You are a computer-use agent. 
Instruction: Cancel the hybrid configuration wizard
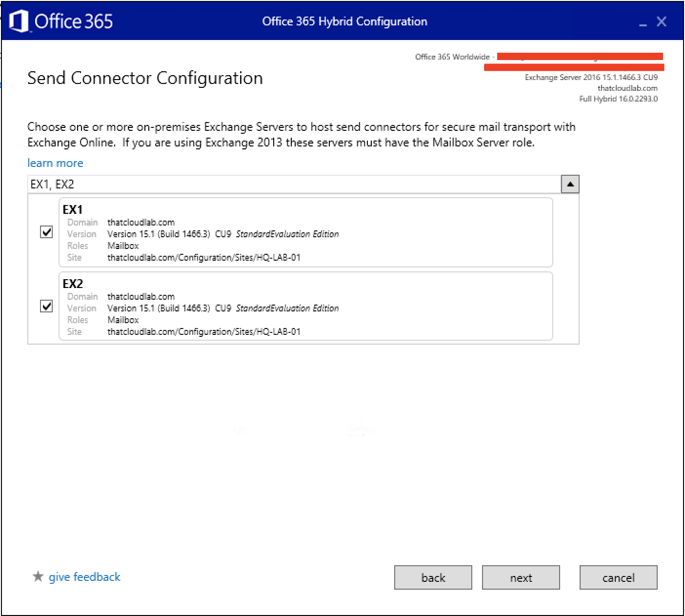click(x=618, y=577)
